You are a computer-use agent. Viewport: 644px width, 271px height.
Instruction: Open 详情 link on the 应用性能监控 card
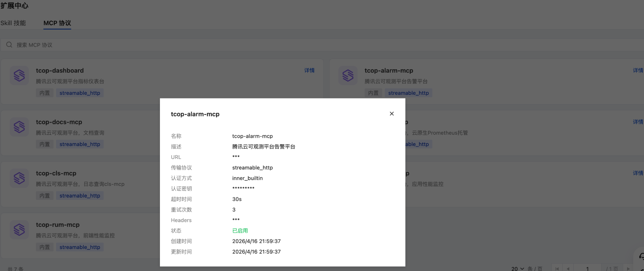point(638,173)
